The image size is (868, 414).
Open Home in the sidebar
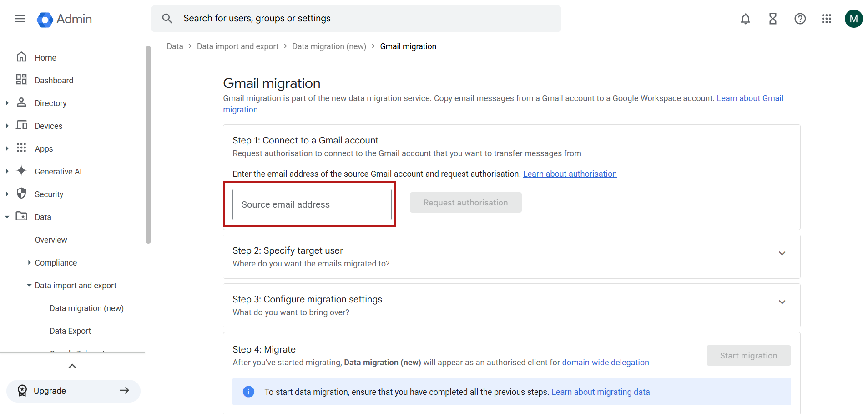click(45, 58)
